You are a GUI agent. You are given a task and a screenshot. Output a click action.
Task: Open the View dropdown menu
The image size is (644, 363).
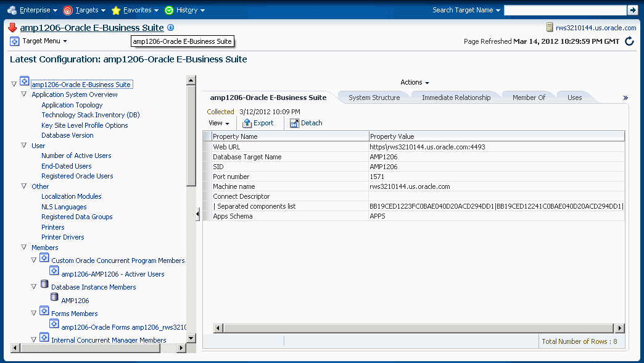(x=219, y=123)
